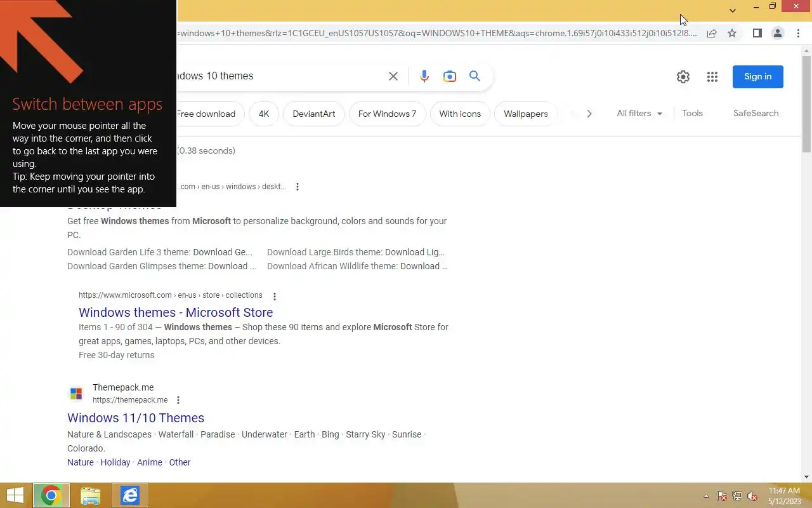Click the Themepack.me site favicon
This screenshot has width=812, height=508.
pyautogui.click(x=76, y=394)
